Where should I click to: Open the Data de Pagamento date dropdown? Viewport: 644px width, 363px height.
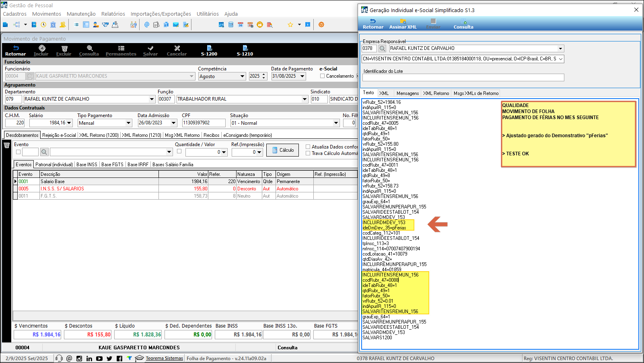[302, 76]
